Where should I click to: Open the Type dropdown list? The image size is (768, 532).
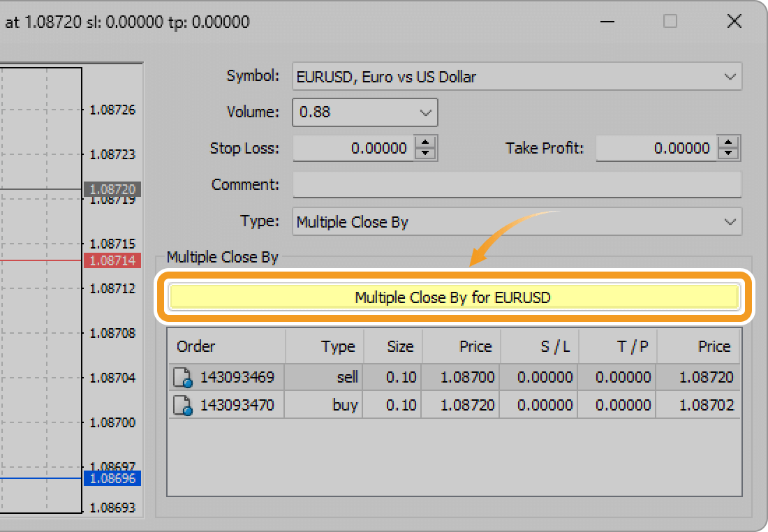730,222
